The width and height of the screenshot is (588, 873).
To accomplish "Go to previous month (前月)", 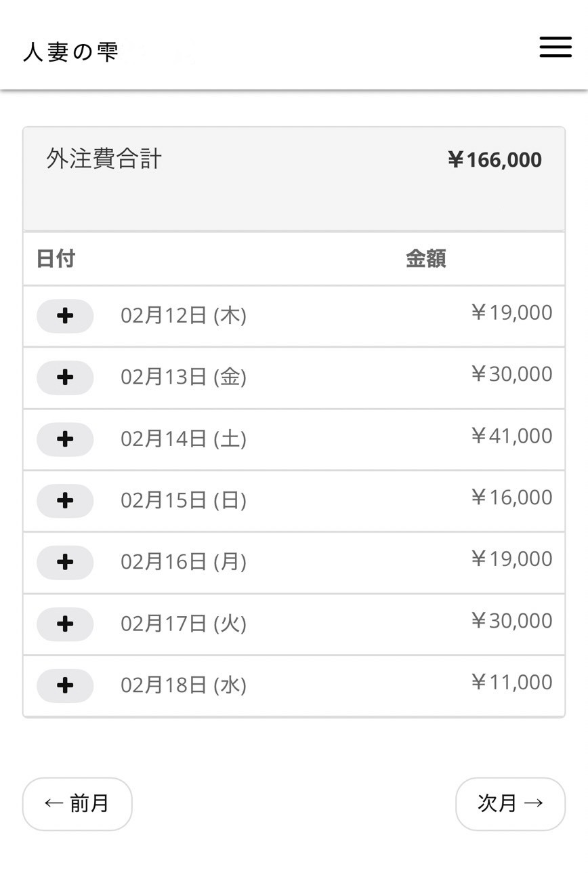I will (x=77, y=804).
